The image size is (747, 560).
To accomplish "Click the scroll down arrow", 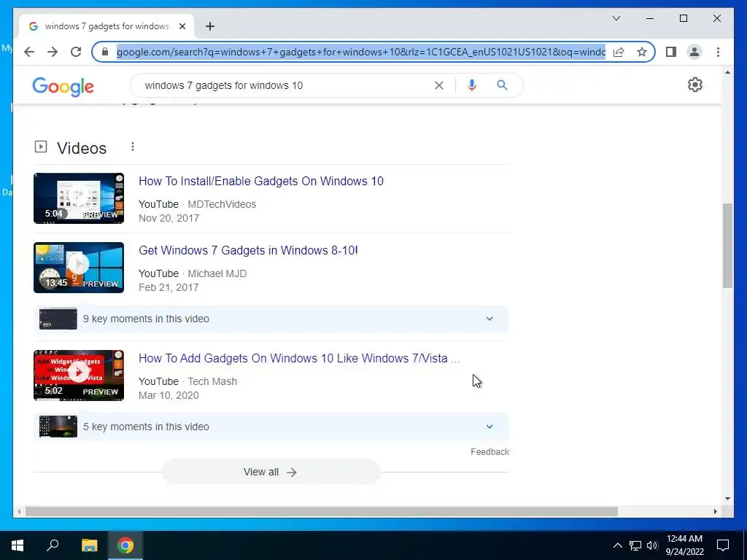I will pyautogui.click(x=727, y=499).
